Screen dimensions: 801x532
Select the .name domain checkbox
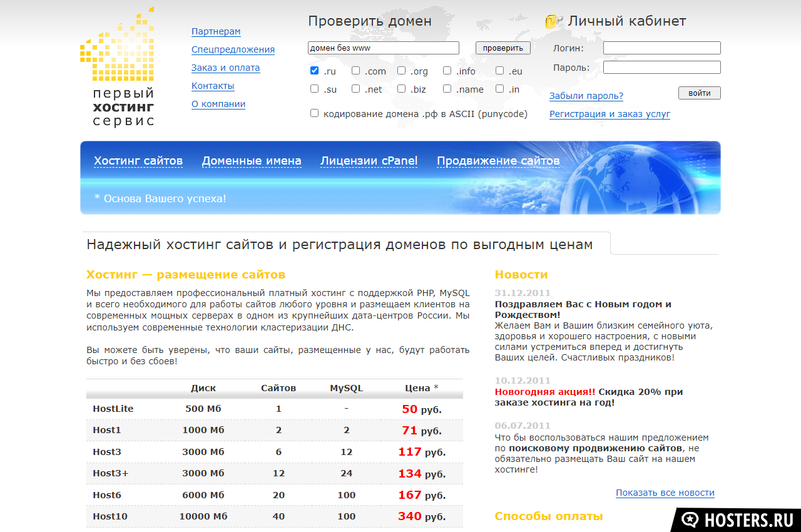point(447,89)
